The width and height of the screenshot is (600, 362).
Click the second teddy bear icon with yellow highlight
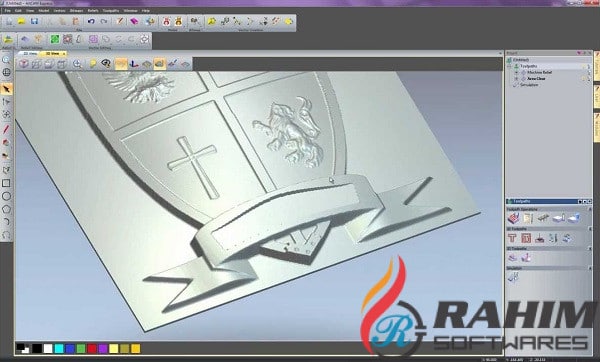(178, 21)
